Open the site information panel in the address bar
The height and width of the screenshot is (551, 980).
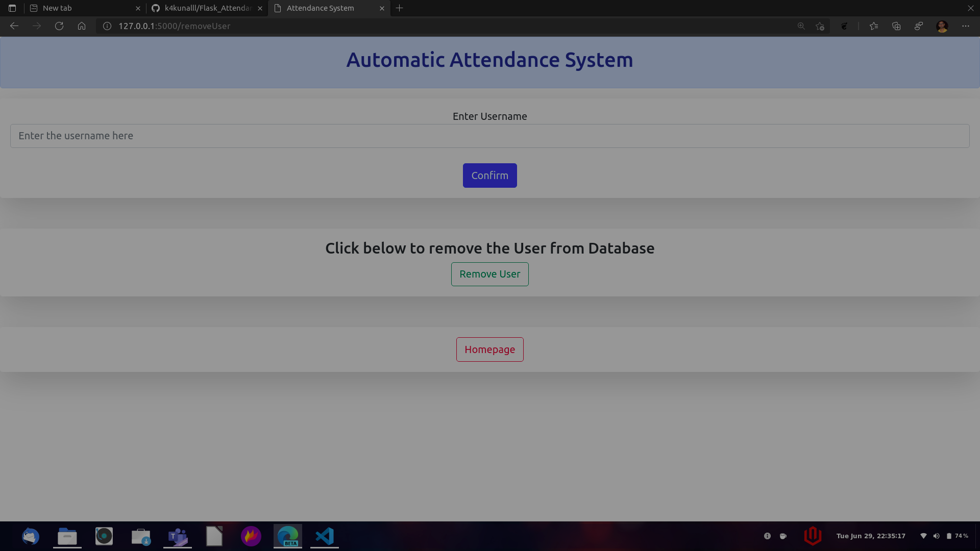pos(106,26)
